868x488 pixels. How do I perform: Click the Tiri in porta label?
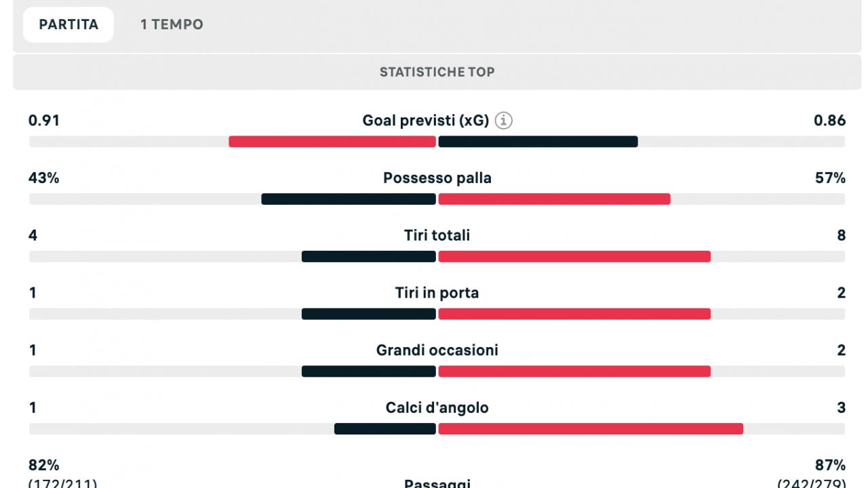point(437,293)
